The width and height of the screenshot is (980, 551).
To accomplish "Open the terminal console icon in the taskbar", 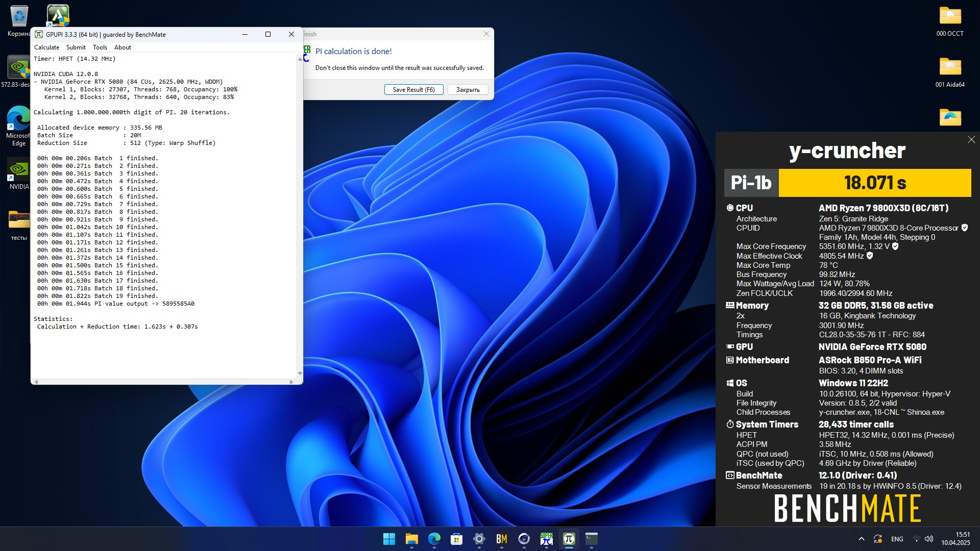I will [591, 539].
